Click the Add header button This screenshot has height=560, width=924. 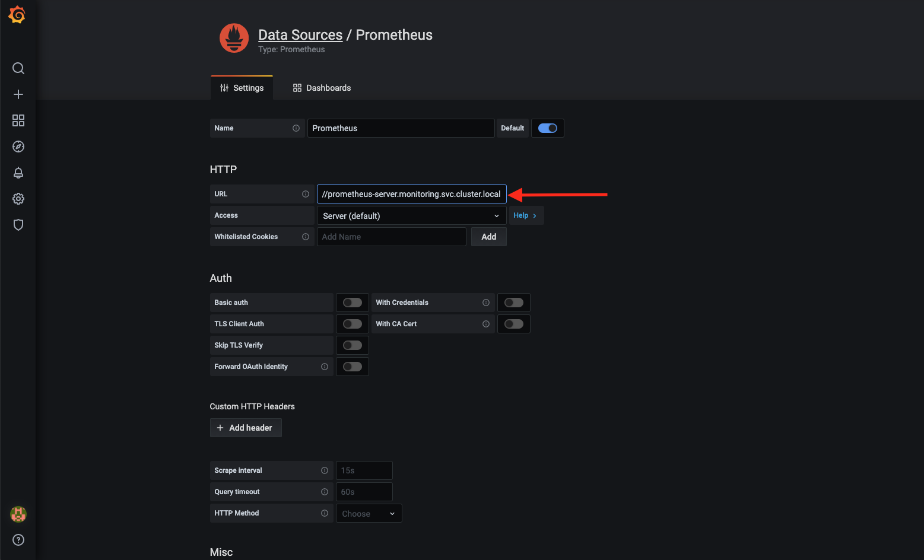coord(246,428)
